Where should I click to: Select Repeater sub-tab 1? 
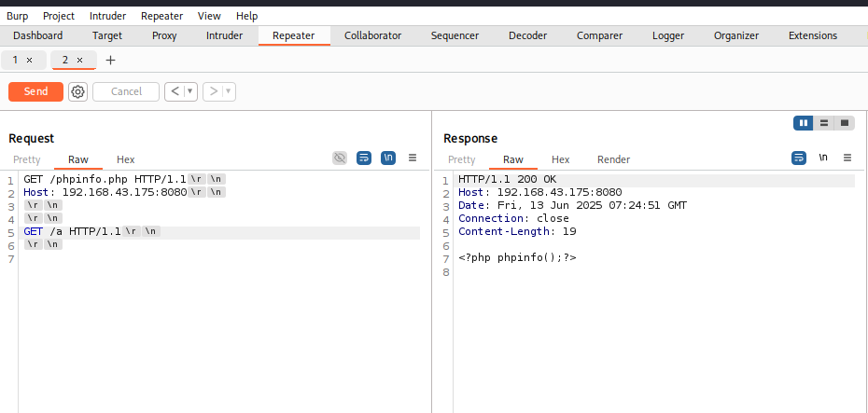point(15,61)
